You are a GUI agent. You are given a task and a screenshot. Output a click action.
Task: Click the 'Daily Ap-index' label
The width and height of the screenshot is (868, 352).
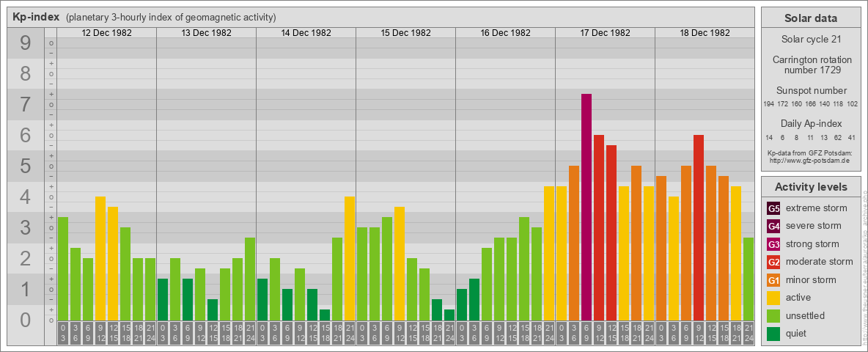click(x=810, y=123)
